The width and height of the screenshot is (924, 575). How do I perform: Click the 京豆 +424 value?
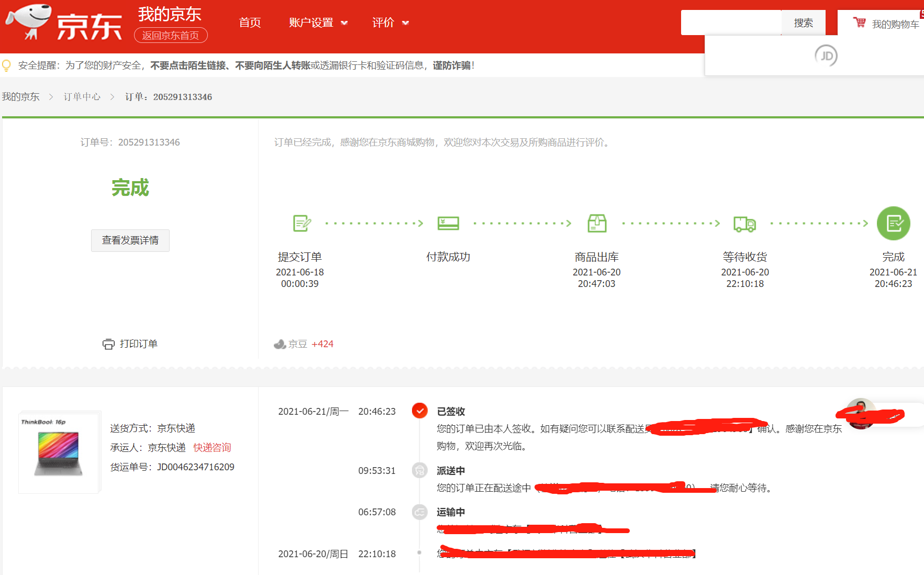pyautogui.click(x=322, y=344)
